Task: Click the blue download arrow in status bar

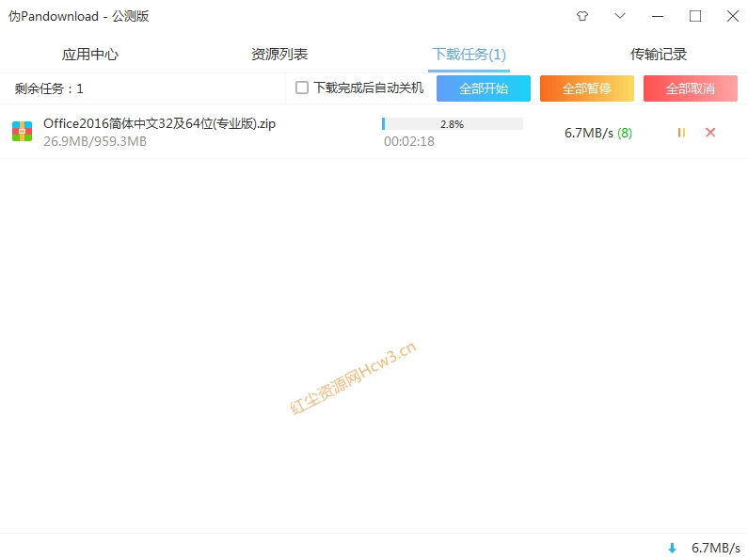Action: click(672, 548)
